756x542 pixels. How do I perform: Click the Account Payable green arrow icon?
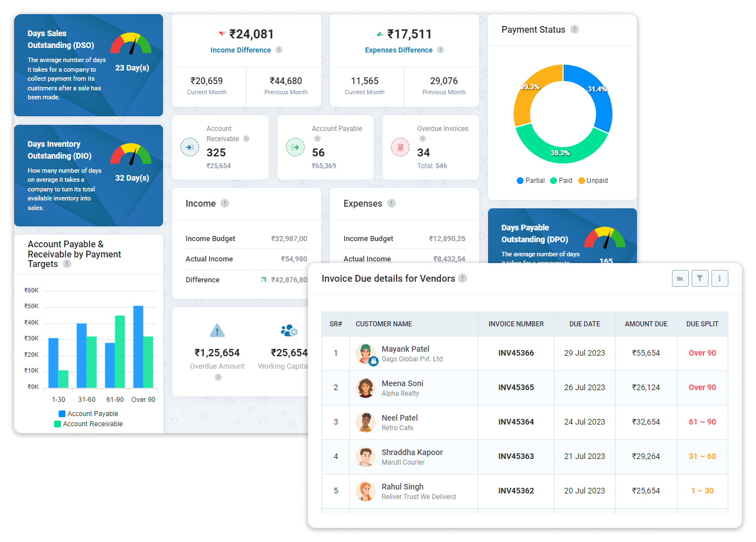click(x=295, y=147)
